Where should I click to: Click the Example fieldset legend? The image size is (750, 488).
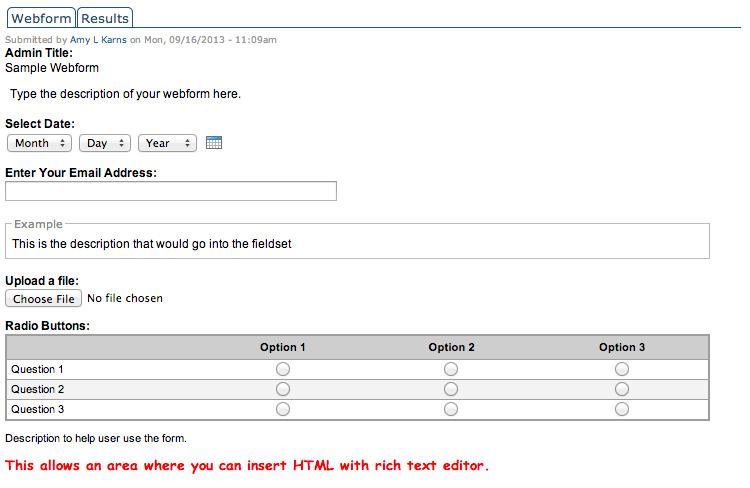38,224
